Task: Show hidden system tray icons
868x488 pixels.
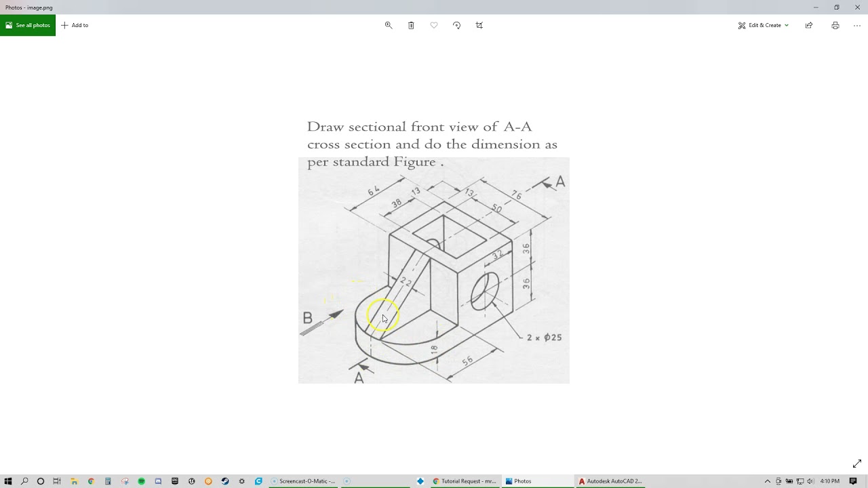Action: (768, 481)
